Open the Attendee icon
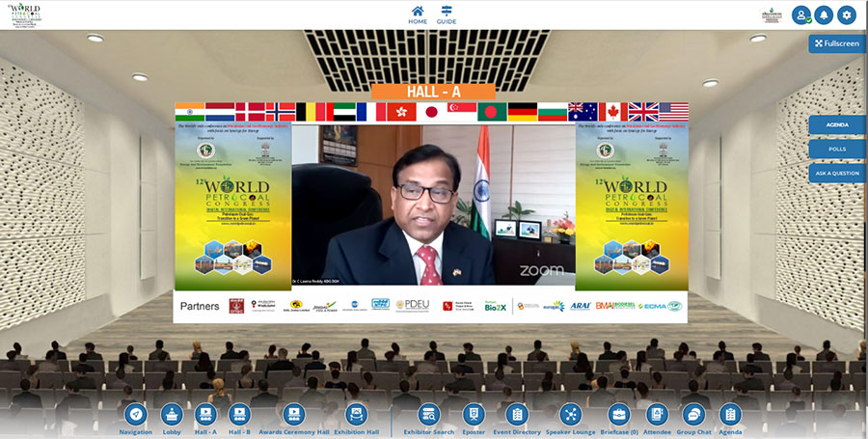Image resolution: width=868 pixels, height=439 pixels. [657, 414]
